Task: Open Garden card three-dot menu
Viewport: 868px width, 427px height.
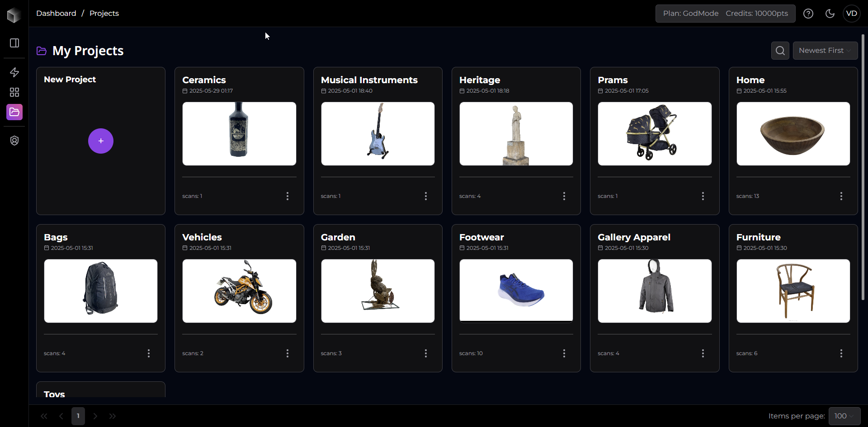Action: (426, 353)
